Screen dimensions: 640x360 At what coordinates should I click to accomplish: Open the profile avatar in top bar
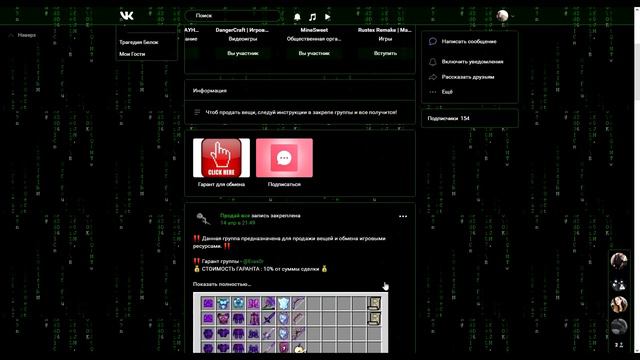502,16
